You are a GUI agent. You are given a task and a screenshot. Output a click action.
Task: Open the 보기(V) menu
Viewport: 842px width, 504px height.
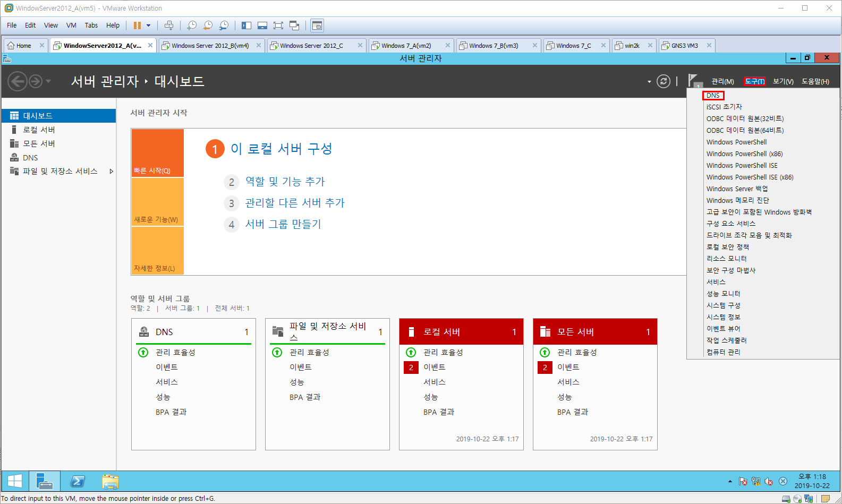(x=783, y=81)
